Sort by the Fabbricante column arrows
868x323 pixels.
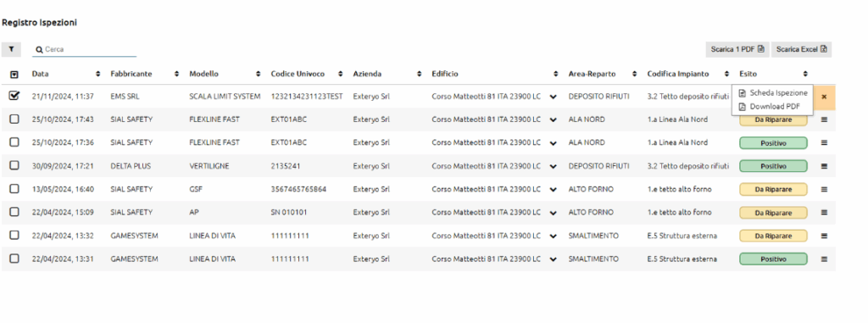[177, 74]
